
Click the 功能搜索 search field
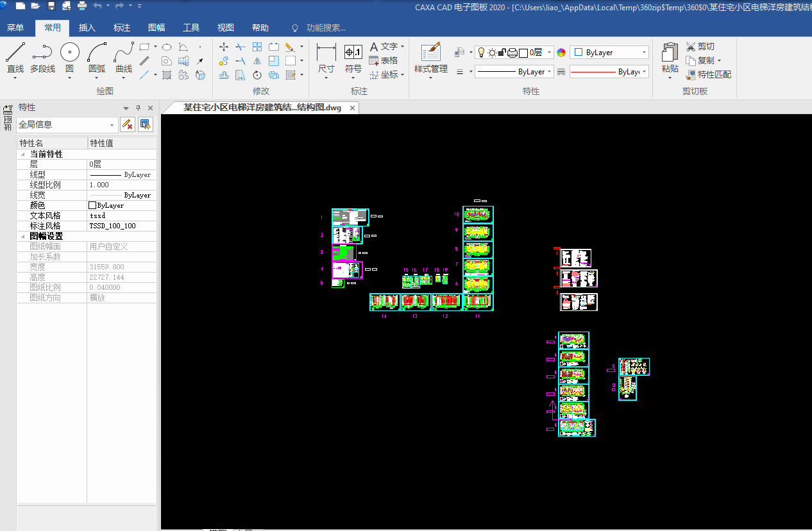coord(326,28)
